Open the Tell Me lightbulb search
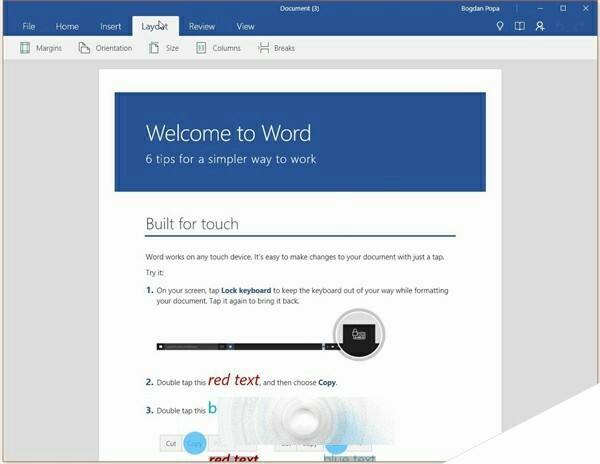 pyautogui.click(x=500, y=26)
